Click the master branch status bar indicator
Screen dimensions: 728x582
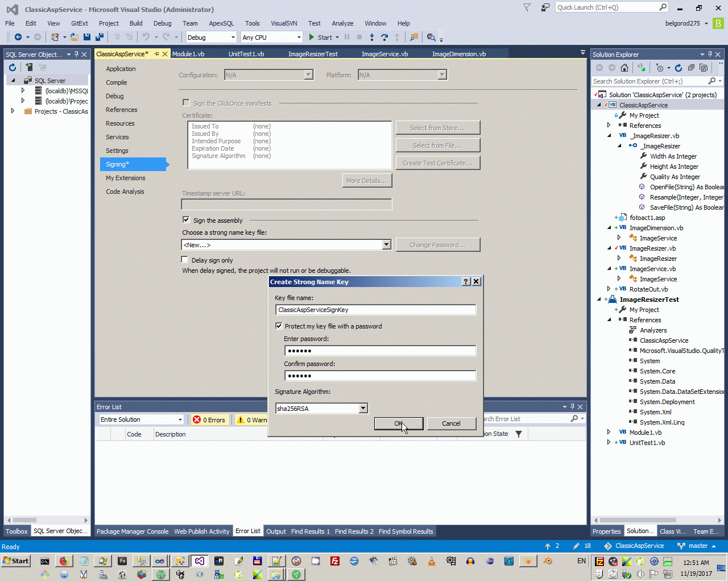(697, 546)
